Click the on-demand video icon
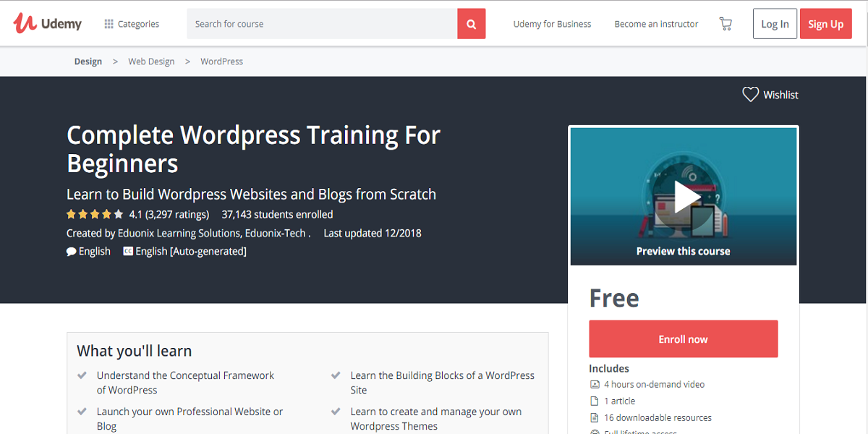The width and height of the screenshot is (868, 434). (x=595, y=385)
